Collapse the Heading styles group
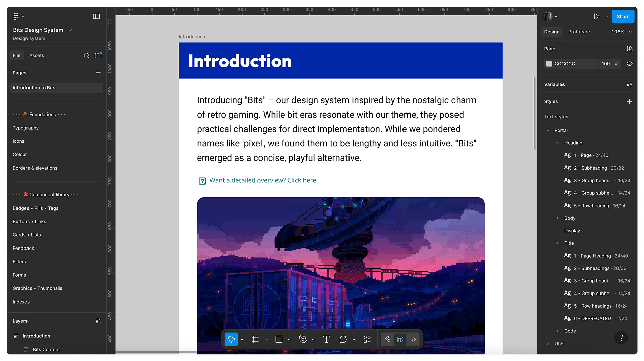Image resolution: width=644 pixels, height=361 pixels. (557, 143)
